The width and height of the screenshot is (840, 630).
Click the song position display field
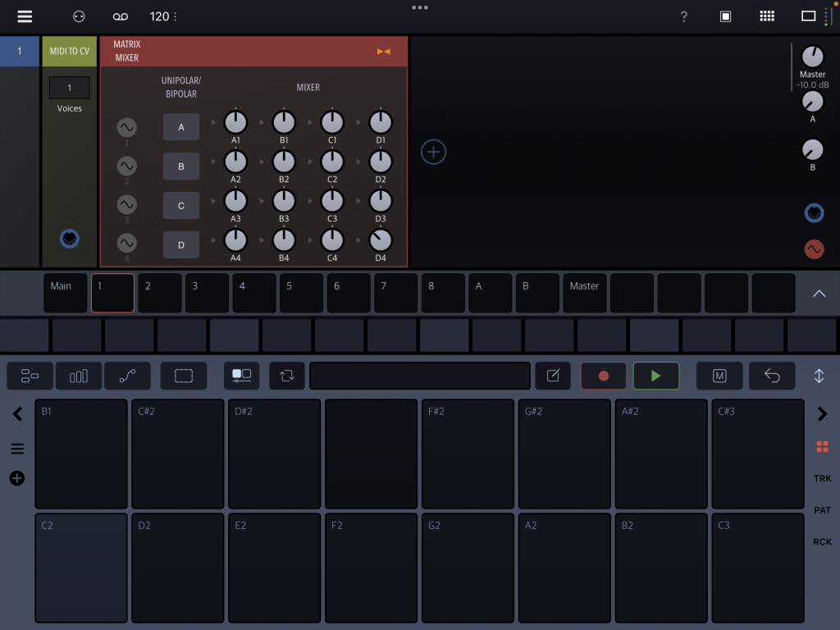point(420,376)
